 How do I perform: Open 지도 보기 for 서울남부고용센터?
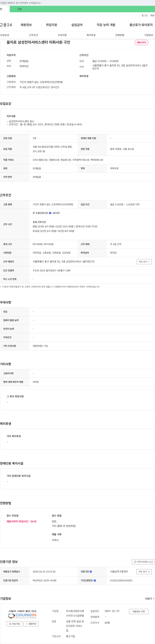144,571
